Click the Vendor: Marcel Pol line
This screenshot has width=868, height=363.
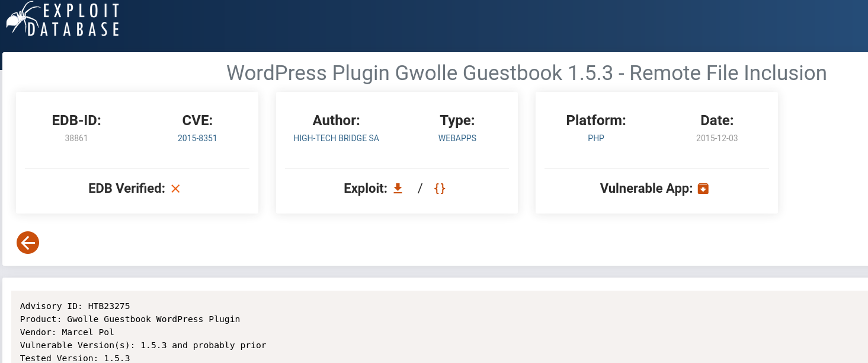[x=67, y=332]
